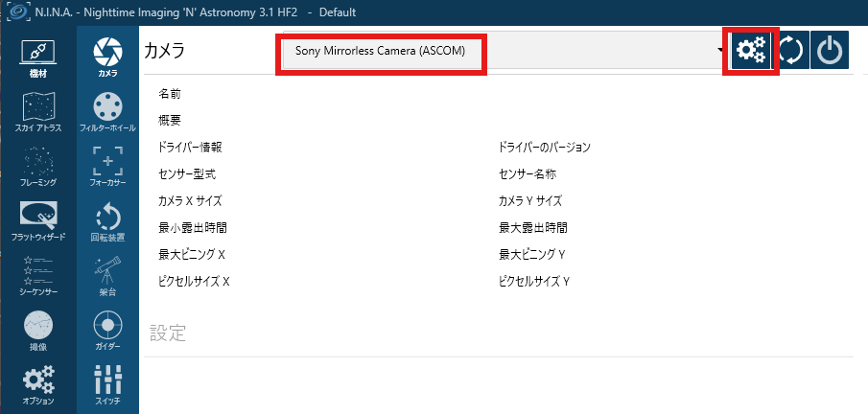Click the 名前 label
The height and width of the screenshot is (414, 868).
[170, 94]
